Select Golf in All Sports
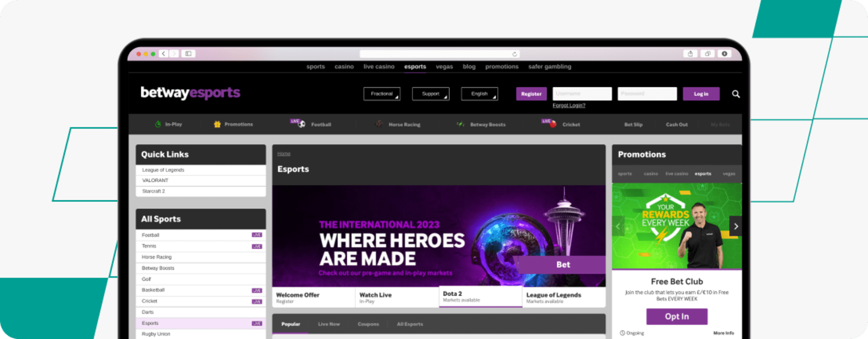 [x=201, y=279]
